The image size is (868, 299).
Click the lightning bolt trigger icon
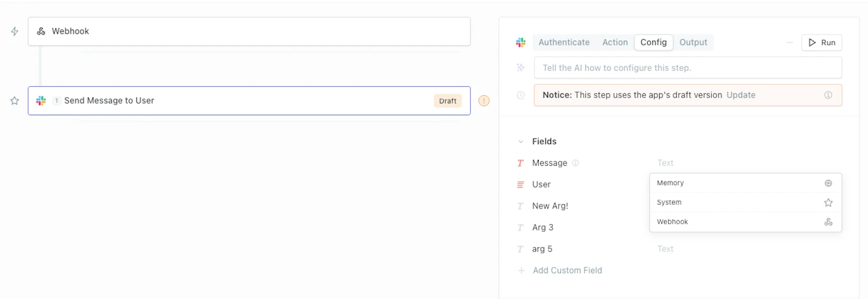pyautogui.click(x=15, y=31)
